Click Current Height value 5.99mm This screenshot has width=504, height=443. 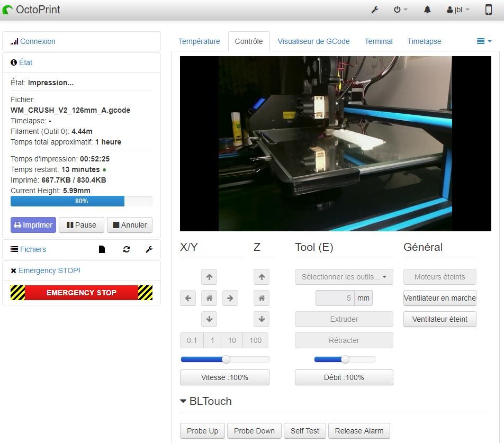click(76, 191)
